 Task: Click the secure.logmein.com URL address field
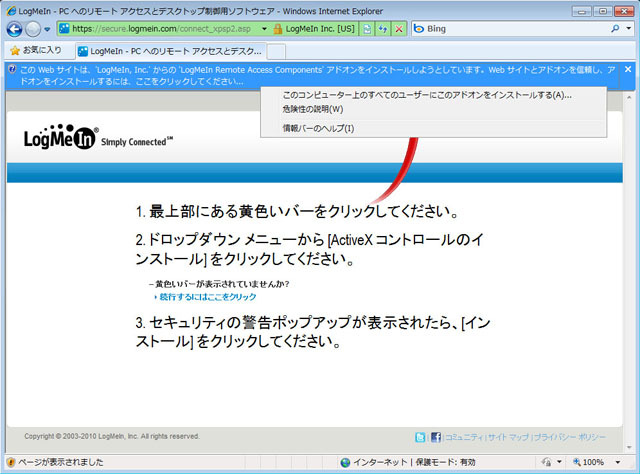(161, 29)
